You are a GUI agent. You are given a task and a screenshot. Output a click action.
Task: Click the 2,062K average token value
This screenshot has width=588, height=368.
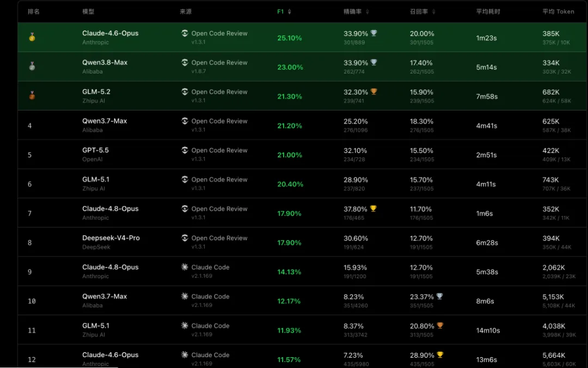pyautogui.click(x=554, y=267)
